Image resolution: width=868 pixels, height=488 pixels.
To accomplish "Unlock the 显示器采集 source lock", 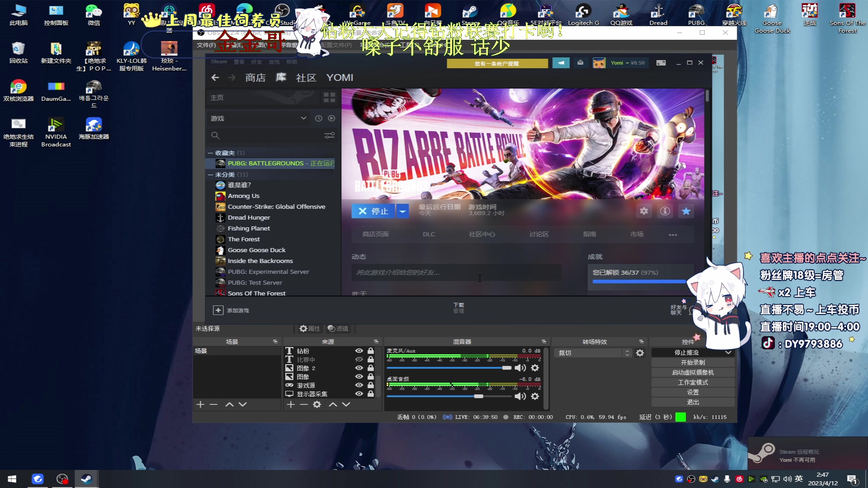I will 371,394.
